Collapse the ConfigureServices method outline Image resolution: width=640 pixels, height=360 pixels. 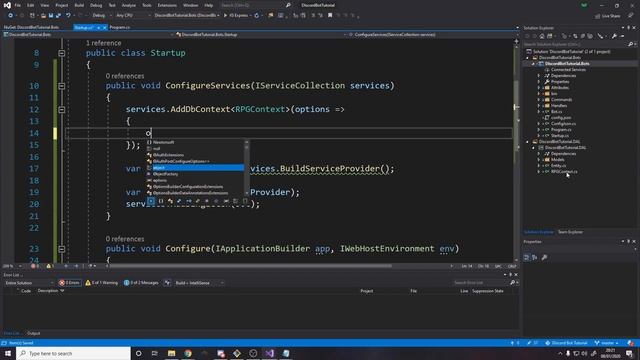[x=62, y=86]
